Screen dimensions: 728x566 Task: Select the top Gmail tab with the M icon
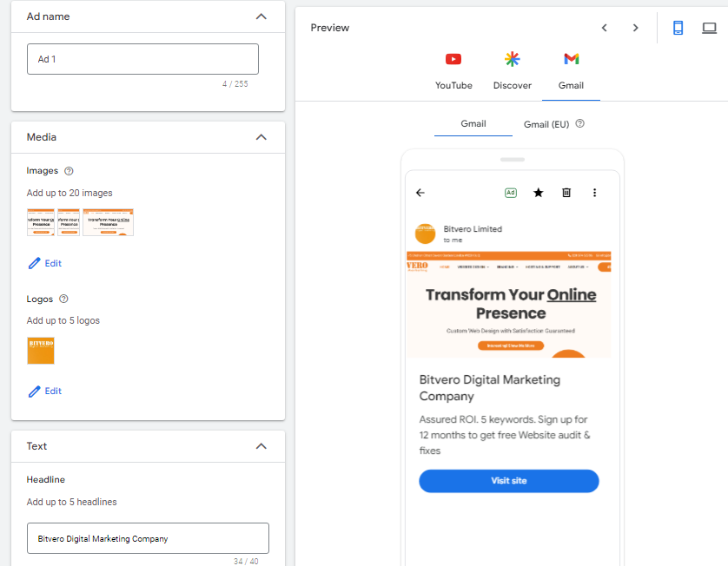571,71
